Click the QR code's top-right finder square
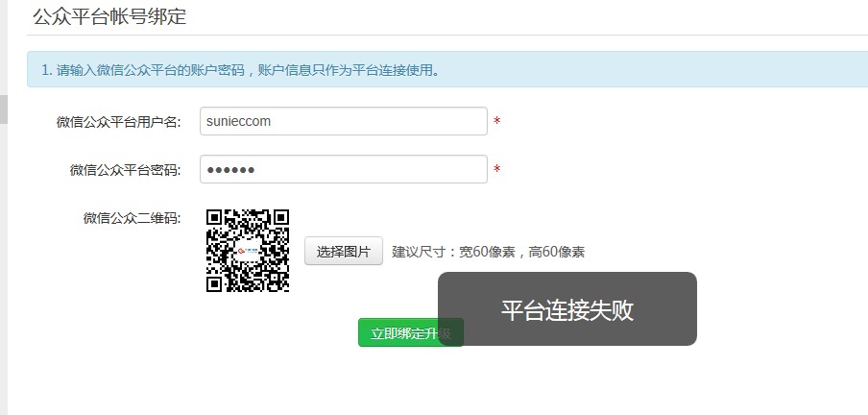 click(x=279, y=218)
